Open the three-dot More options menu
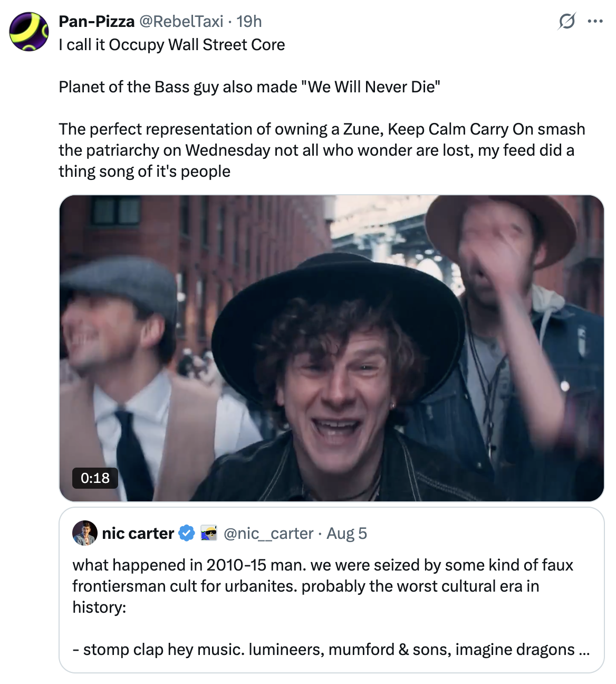 coord(595,22)
